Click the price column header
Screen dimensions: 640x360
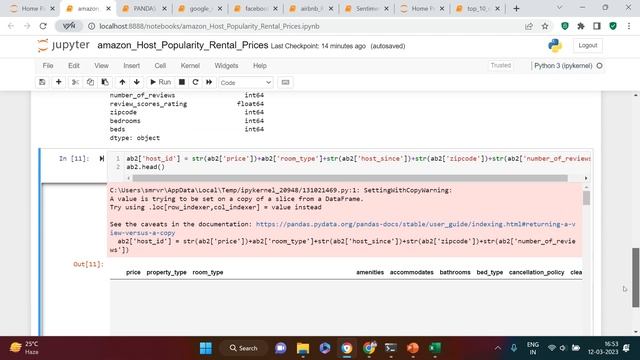click(x=133, y=272)
